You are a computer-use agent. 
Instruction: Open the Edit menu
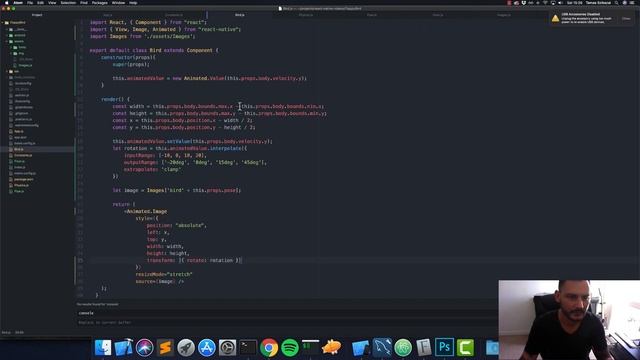[x=40, y=3]
